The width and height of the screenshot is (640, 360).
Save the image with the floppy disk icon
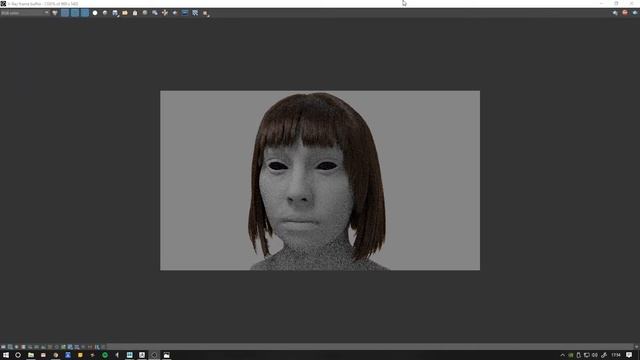pyautogui.click(x=115, y=13)
